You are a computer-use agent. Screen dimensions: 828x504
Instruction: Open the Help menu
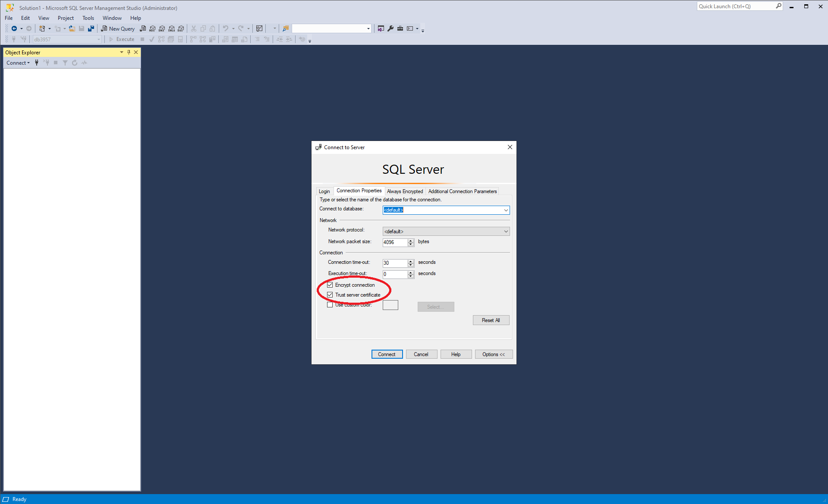pyautogui.click(x=135, y=18)
